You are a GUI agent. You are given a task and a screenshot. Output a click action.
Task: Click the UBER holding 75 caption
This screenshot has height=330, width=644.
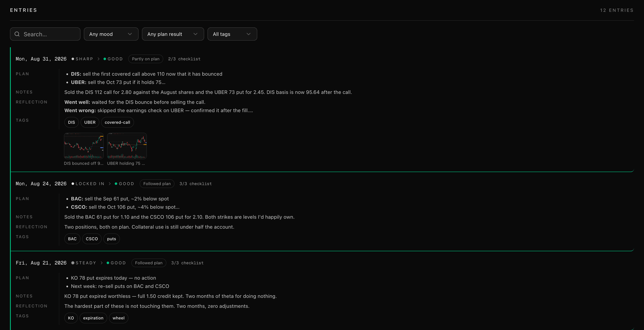[x=126, y=163]
